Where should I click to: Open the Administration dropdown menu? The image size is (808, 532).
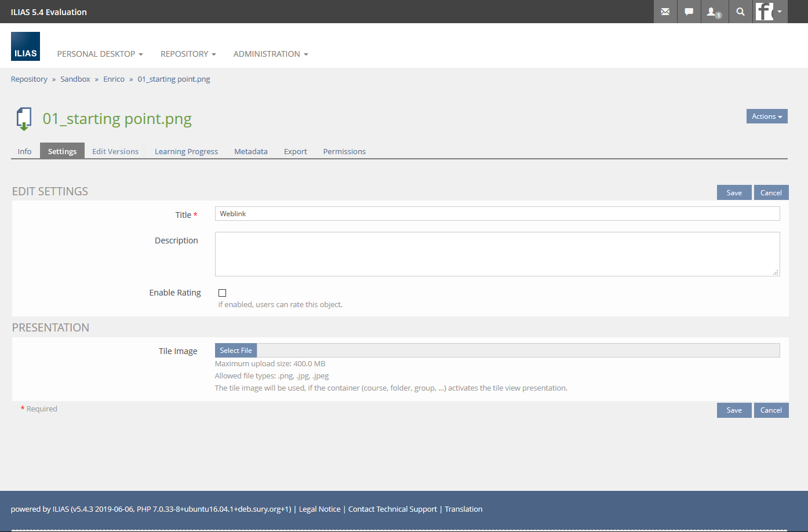coord(270,54)
